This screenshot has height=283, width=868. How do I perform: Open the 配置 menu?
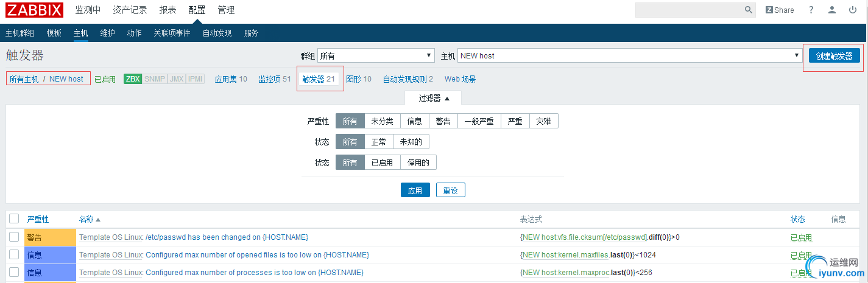coord(197,10)
